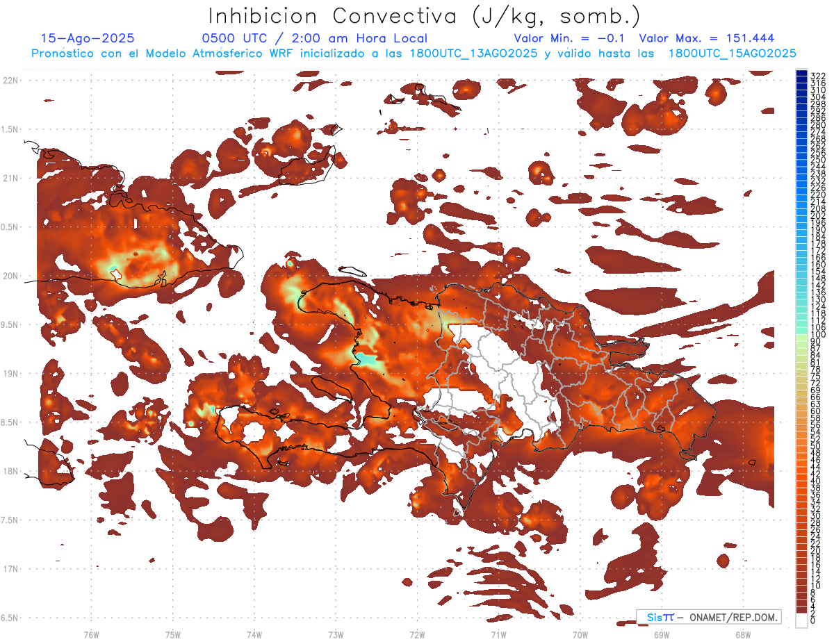Click the '0' color bar label
The image size is (834, 644).
click(x=813, y=620)
